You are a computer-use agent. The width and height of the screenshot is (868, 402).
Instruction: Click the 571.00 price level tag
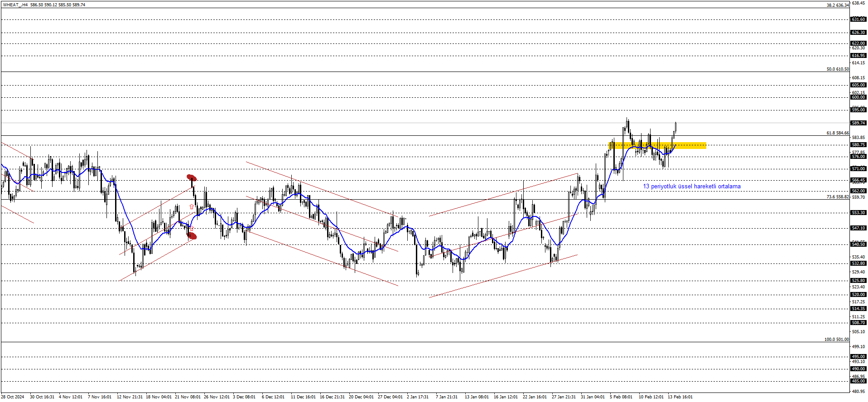tap(858, 169)
